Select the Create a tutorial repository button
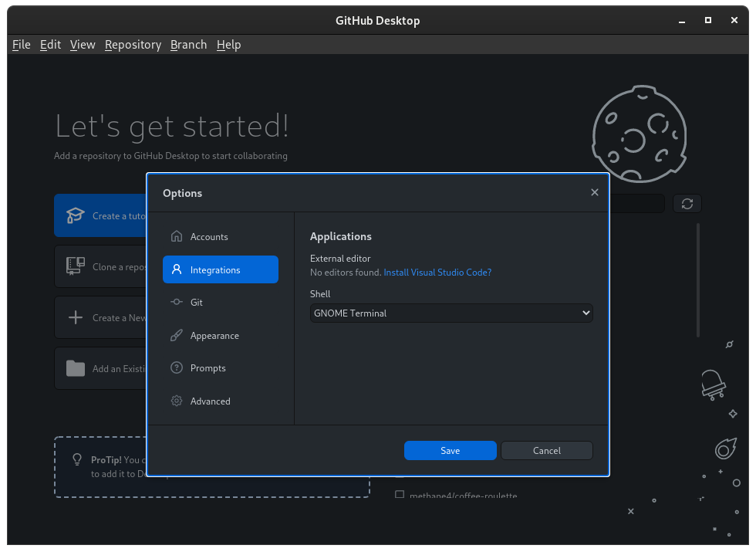This screenshot has height=552, width=756. pos(100,215)
